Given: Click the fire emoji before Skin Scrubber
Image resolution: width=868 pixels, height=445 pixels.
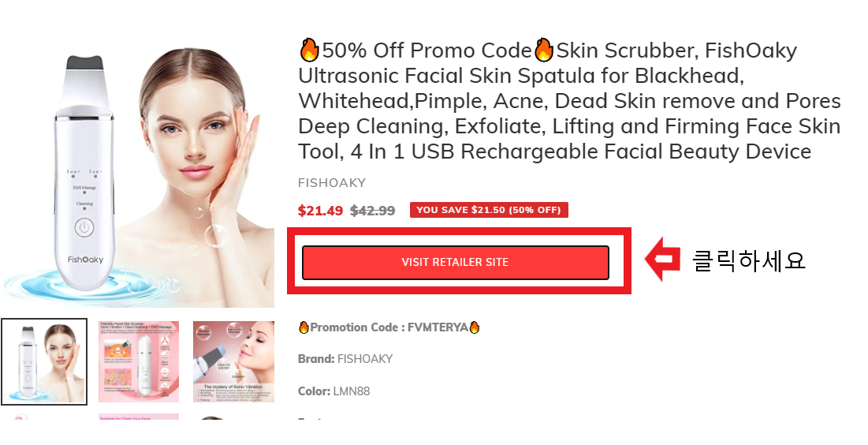Looking at the screenshot, I should tap(544, 50).
